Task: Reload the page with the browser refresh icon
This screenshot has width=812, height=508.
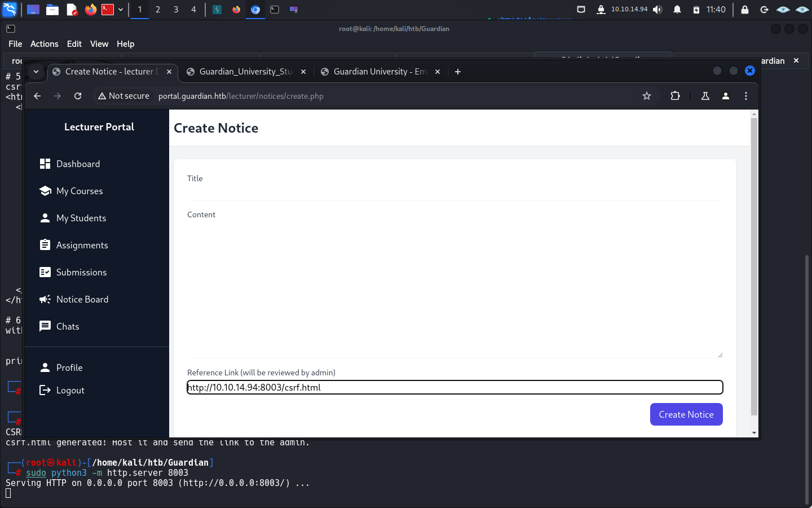Action: click(x=78, y=96)
